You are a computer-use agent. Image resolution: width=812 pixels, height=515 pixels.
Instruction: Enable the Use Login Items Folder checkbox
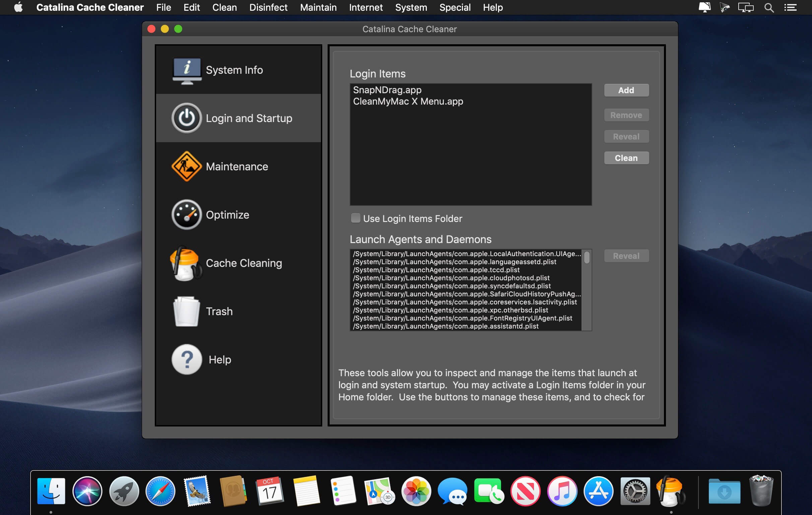tap(355, 218)
